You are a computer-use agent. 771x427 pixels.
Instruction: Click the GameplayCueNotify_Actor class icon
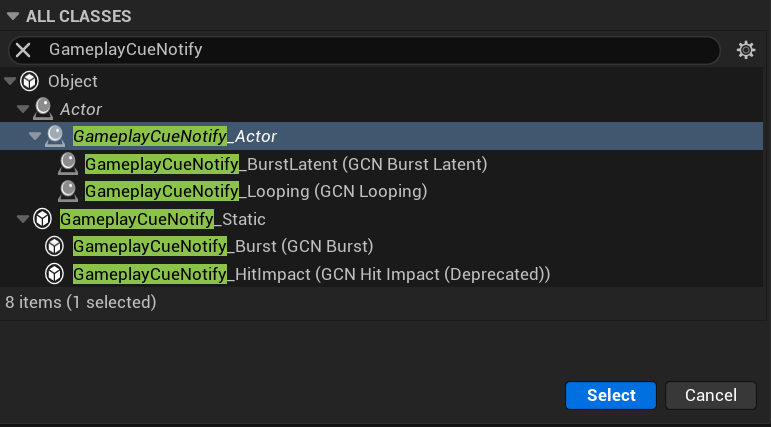pyautogui.click(x=56, y=135)
